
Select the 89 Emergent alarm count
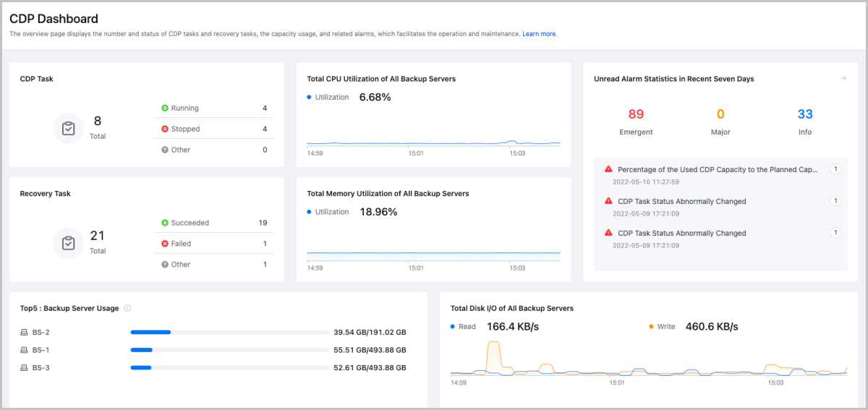[x=636, y=114]
